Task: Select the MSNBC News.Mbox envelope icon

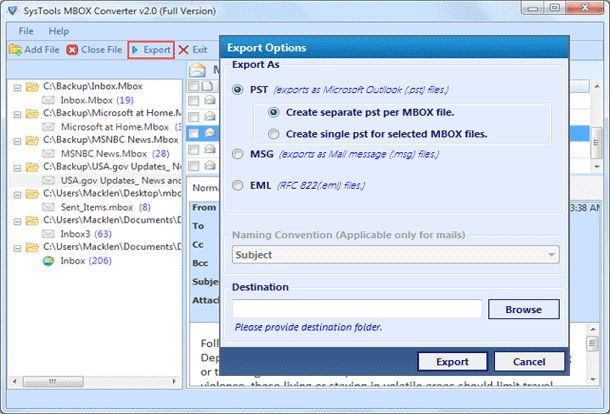Action: click(48, 154)
